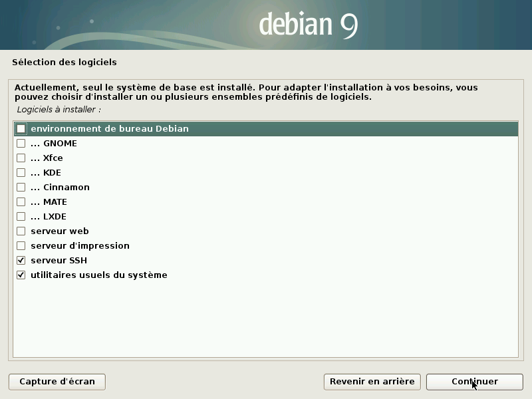This screenshot has width=532, height=399.
Task: Check the "serveur d'impression" checkbox
Action: point(19,245)
